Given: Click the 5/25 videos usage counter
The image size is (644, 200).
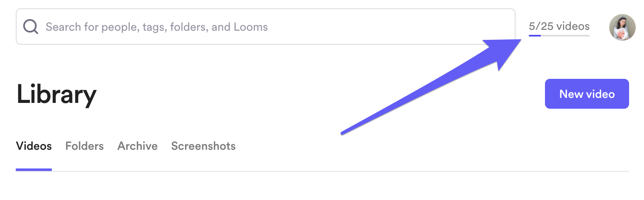Looking at the screenshot, I should click(x=559, y=27).
